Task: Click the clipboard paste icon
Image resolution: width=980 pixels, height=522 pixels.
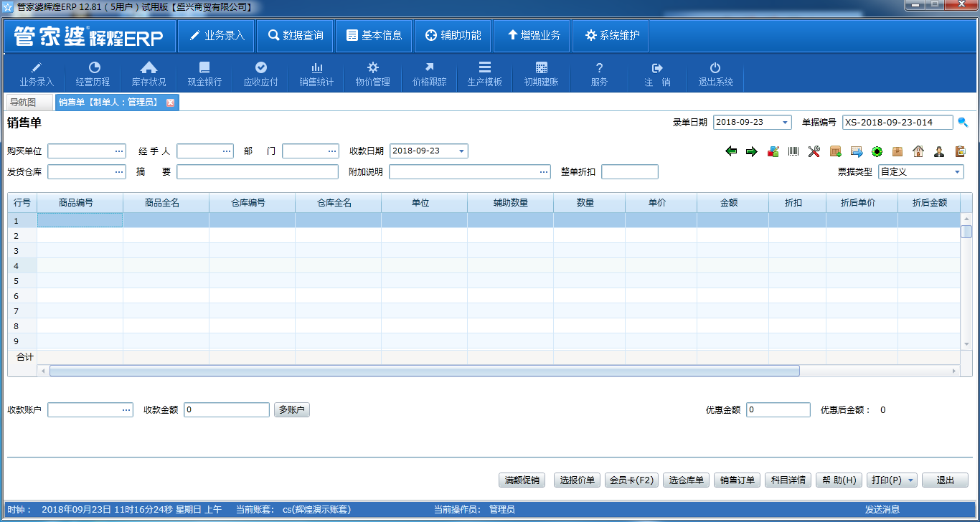Action: pyautogui.click(x=960, y=151)
